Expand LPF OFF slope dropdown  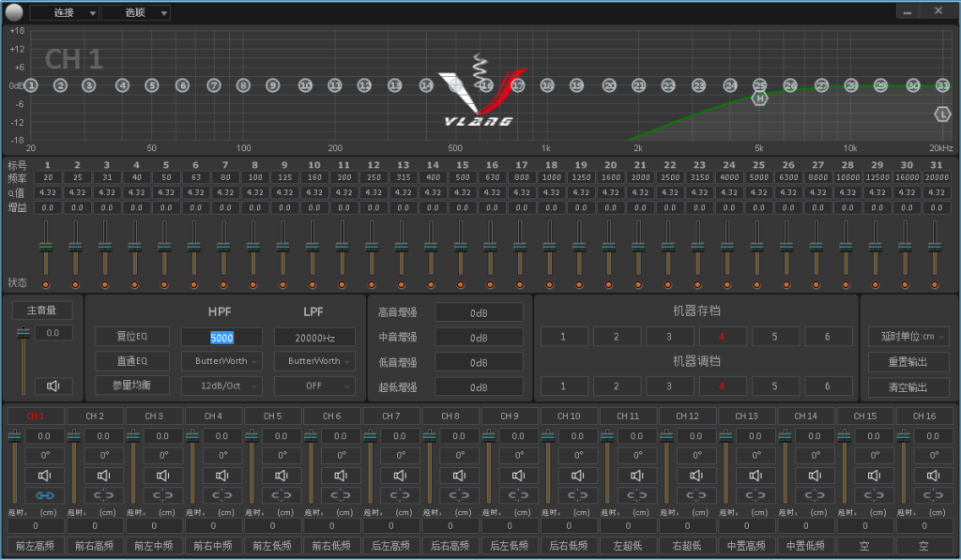point(314,386)
